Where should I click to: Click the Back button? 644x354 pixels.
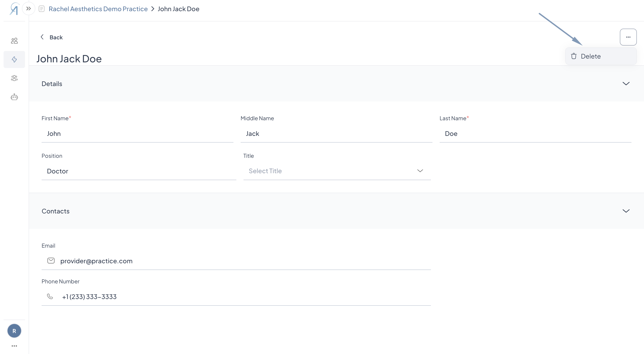(x=52, y=37)
